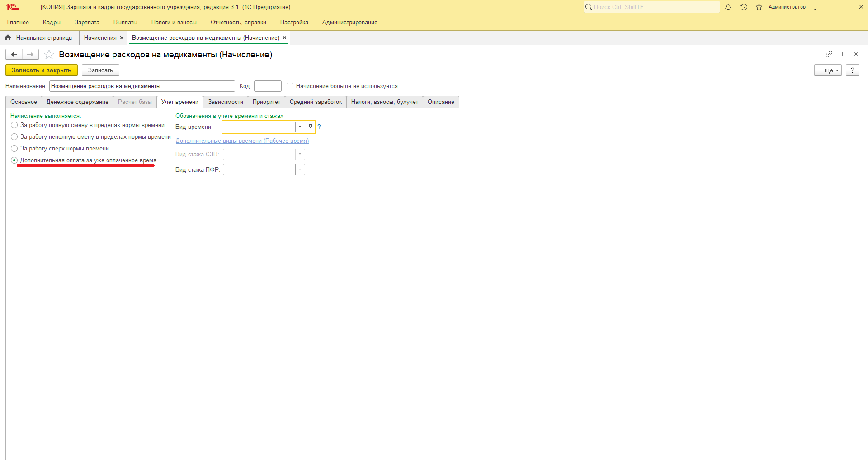Focus the Код input field
Image resolution: width=868 pixels, height=460 pixels.
pos(268,86)
